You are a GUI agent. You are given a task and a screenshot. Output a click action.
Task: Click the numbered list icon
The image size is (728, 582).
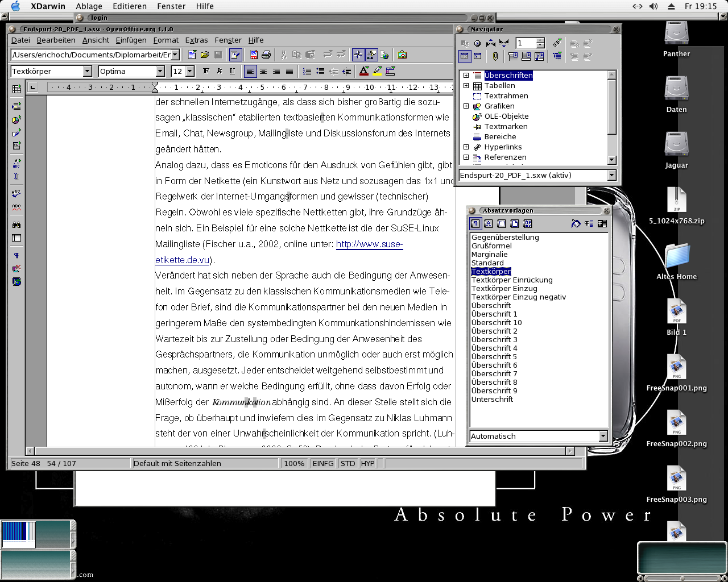click(x=307, y=72)
